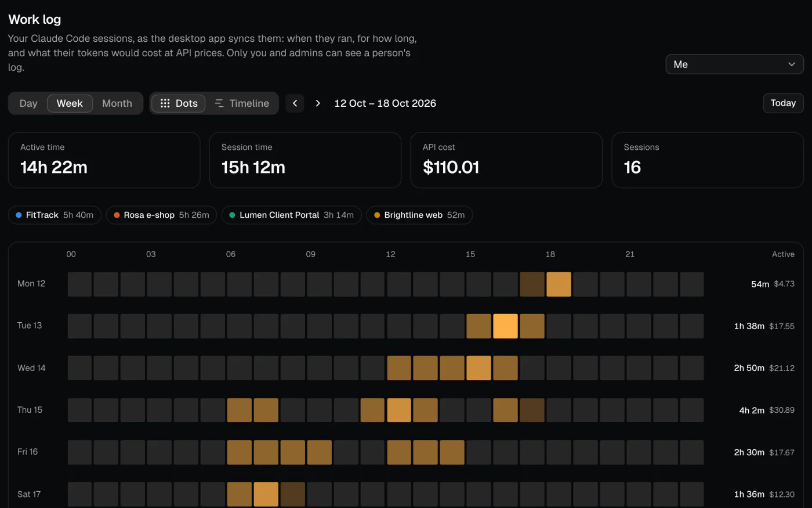Click the Fri 16 row label

[27, 452]
